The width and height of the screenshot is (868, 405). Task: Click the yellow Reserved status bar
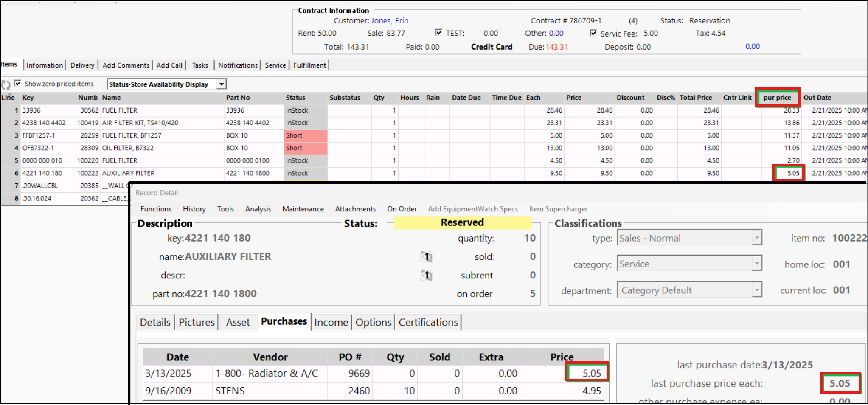[x=462, y=223]
